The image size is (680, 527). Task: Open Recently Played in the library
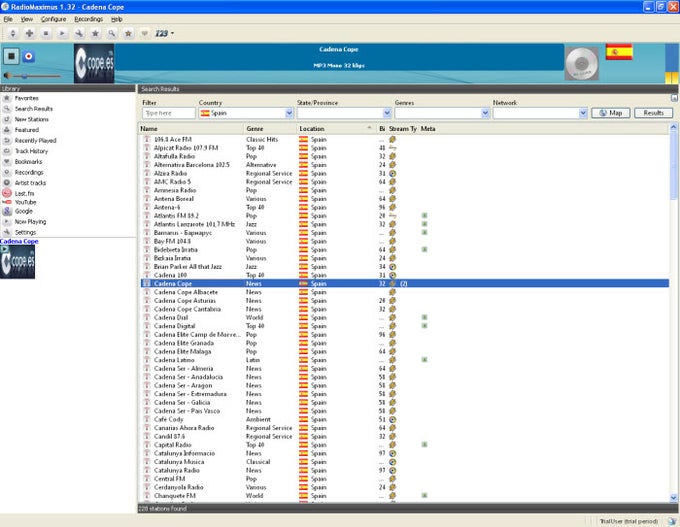35,141
